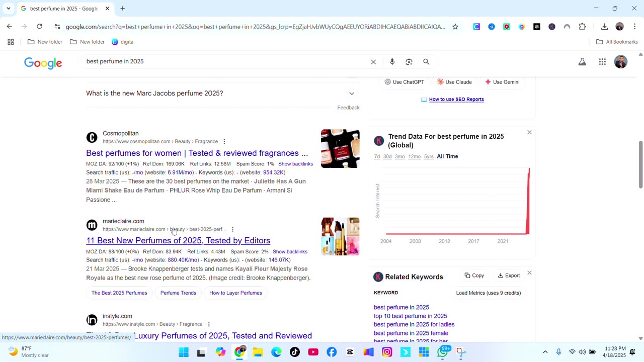Go to the Google logo homepage

click(x=43, y=63)
